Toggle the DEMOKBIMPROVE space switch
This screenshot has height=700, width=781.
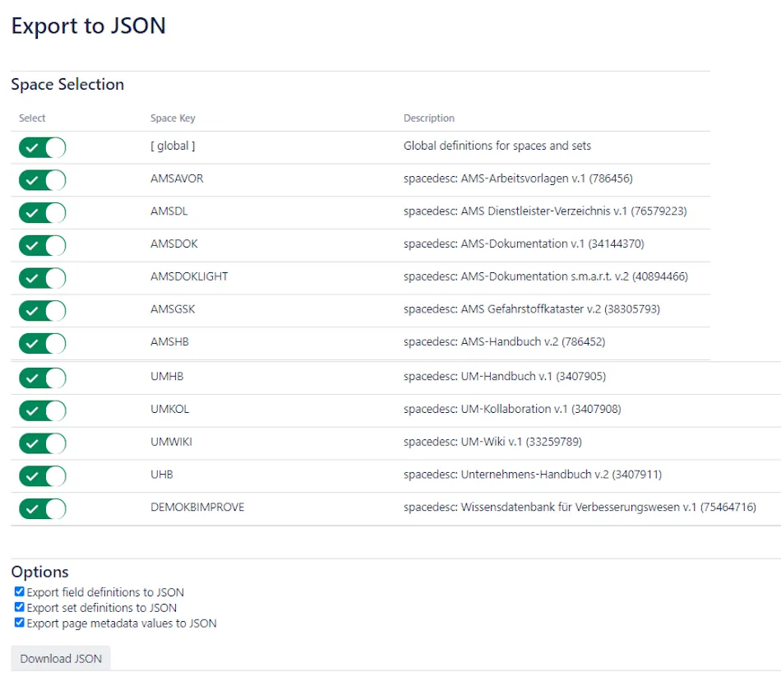pyautogui.click(x=42, y=508)
